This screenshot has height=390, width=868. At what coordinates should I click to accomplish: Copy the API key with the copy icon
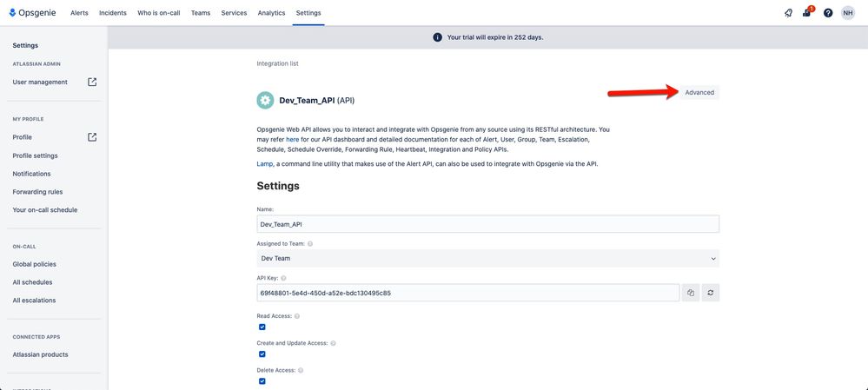tap(690, 294)
